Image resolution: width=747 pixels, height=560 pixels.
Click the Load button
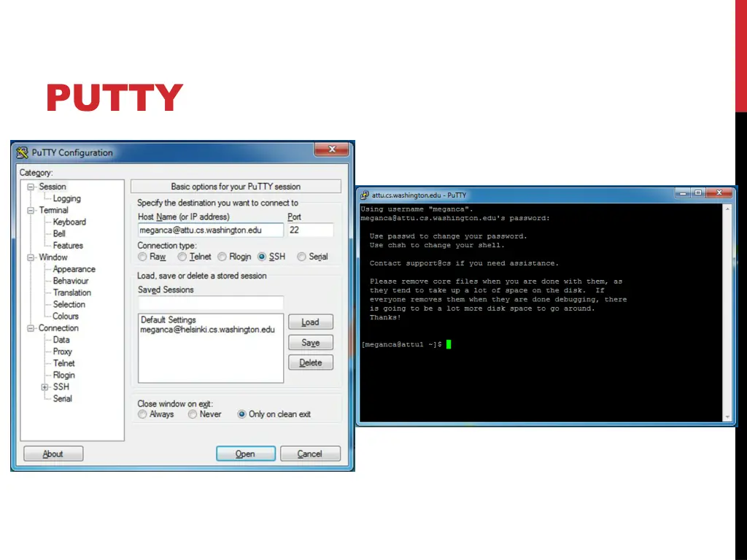click(x=311, y=322)
